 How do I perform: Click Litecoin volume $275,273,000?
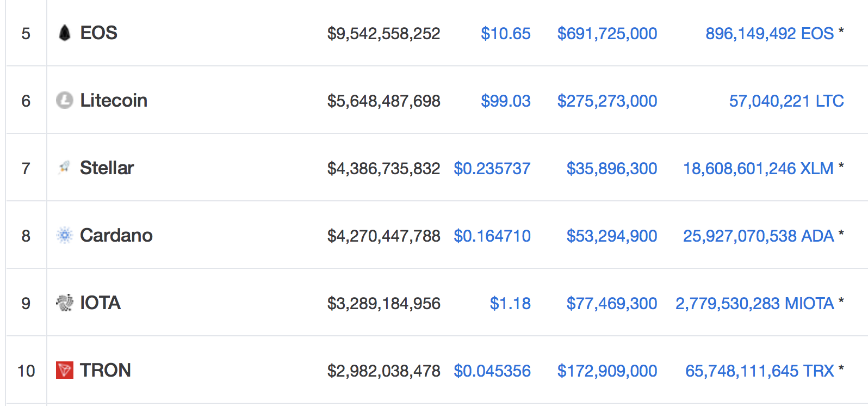[x=607, y=101]
